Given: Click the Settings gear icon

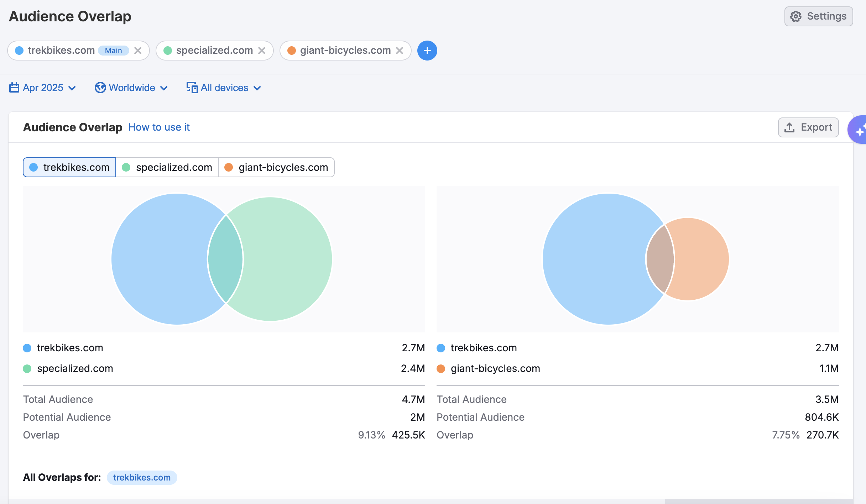Looking at the screenshot, I should point(796,16).
